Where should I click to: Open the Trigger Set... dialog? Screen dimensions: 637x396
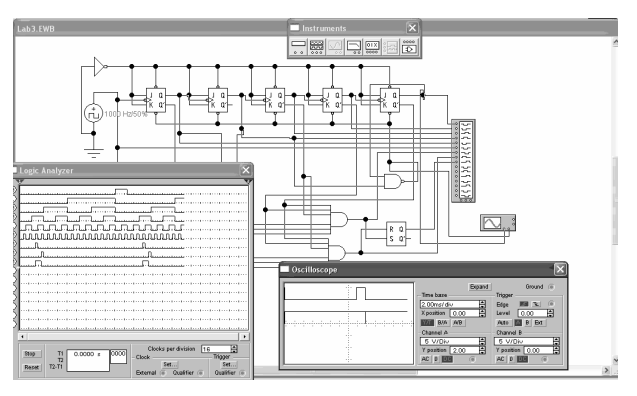[x=229, y=365]
